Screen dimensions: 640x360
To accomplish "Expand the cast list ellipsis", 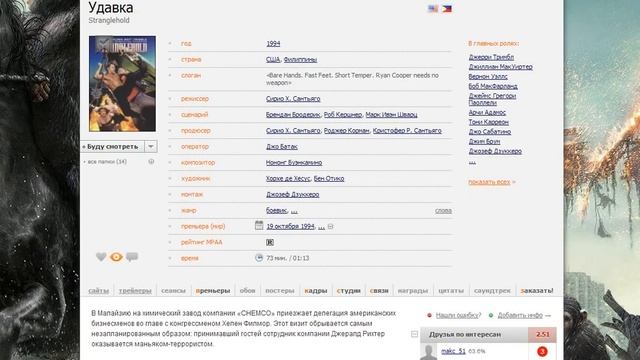I will point(472,162).
